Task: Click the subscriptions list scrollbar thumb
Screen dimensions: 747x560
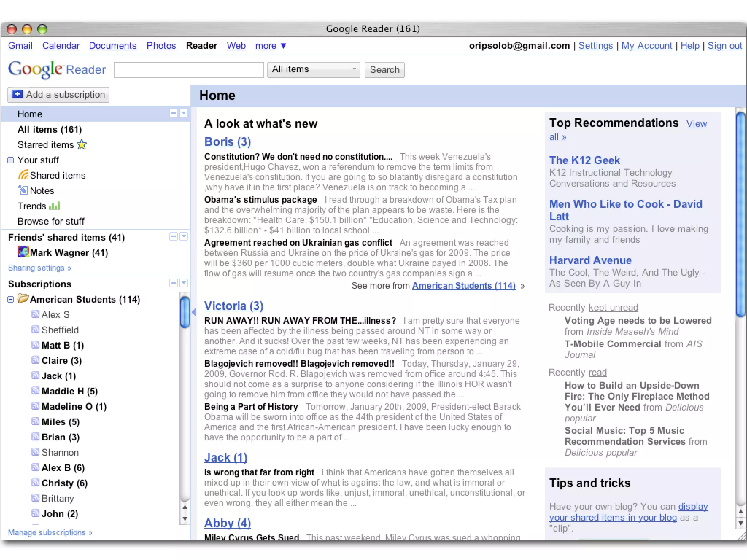Action: (x=185, y=312)
